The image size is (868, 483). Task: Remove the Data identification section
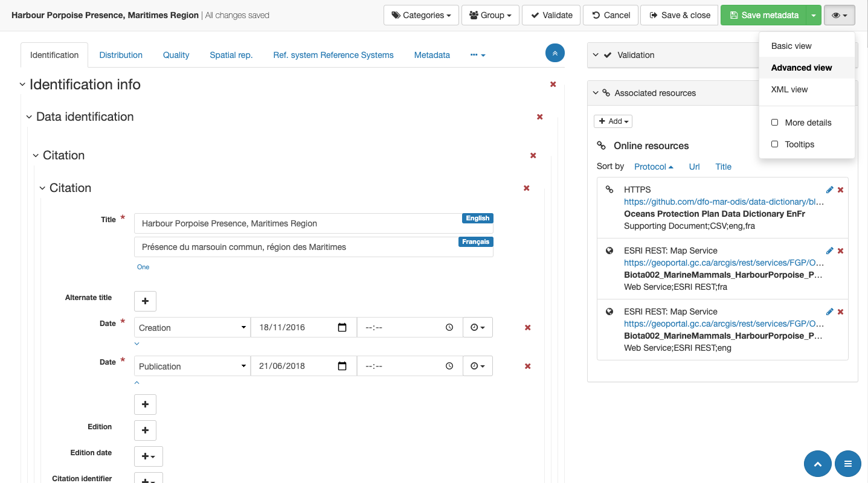540,117
